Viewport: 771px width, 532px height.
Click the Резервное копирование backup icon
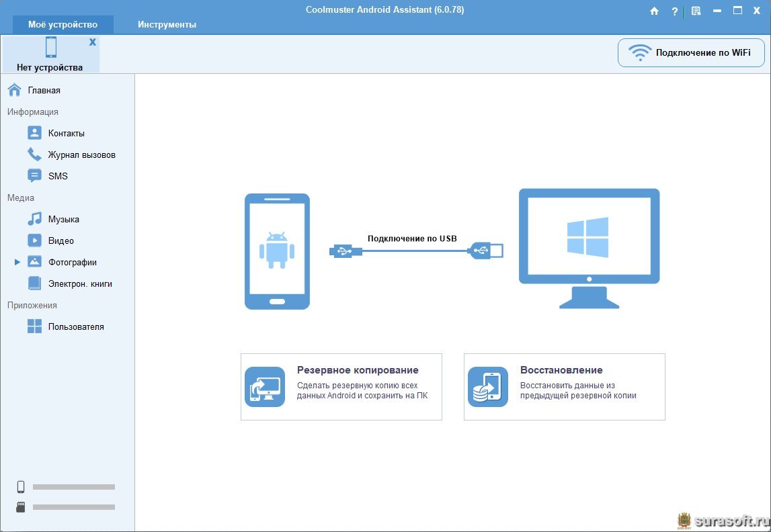click(x=265, y=387)
